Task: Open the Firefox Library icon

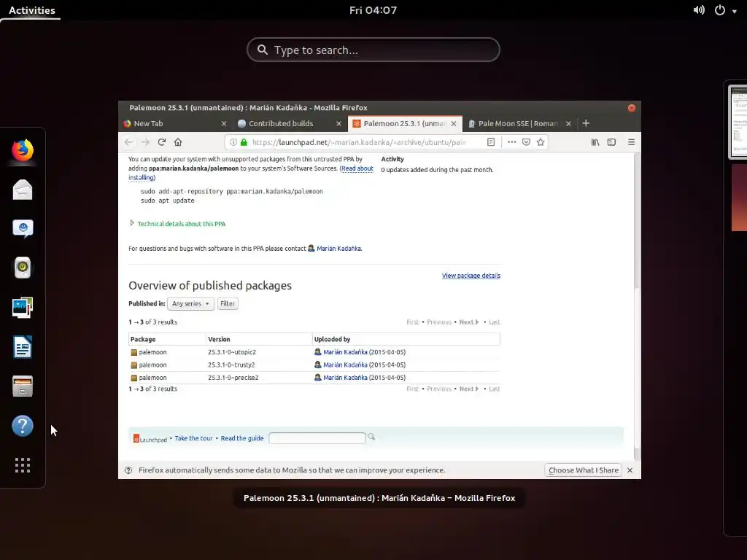Action: click(x=595, y=142)
